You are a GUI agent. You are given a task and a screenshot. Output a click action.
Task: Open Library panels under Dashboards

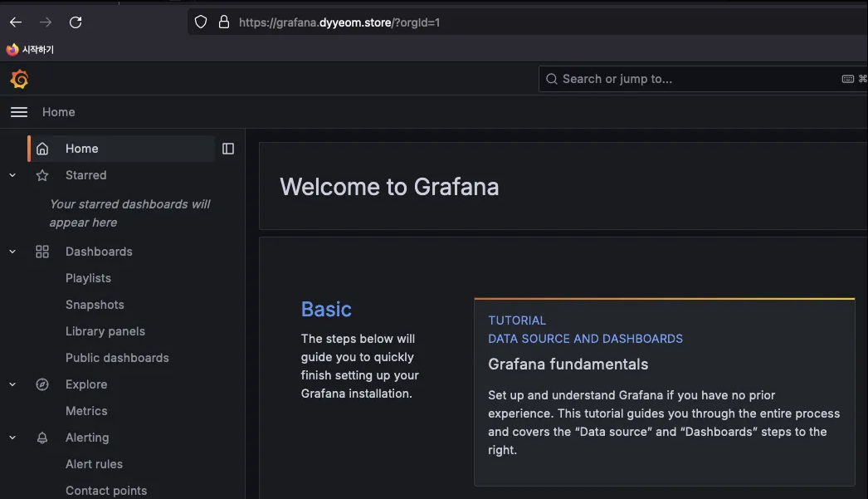[x=105, y=331]
